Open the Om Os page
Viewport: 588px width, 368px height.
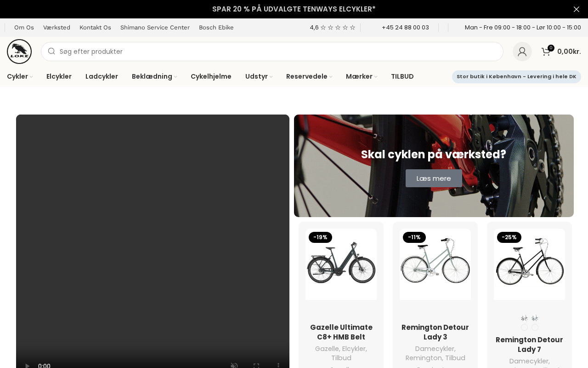[24, 28]
